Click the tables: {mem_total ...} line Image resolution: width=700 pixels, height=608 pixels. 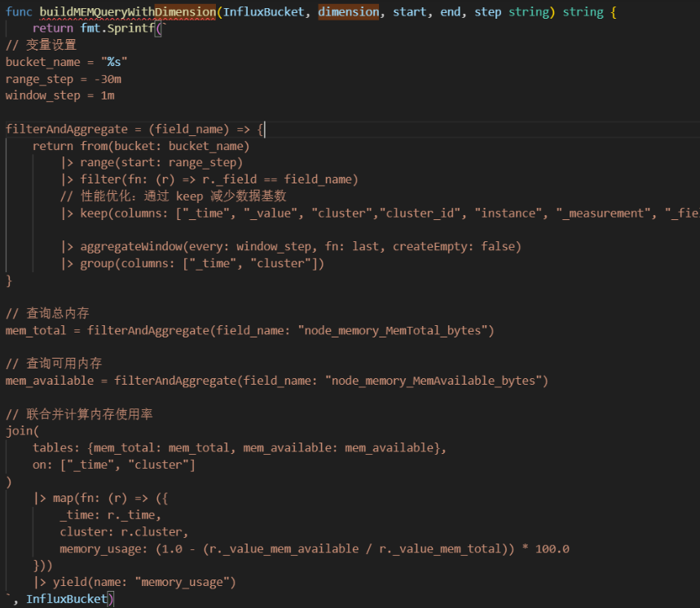(240, 447)
